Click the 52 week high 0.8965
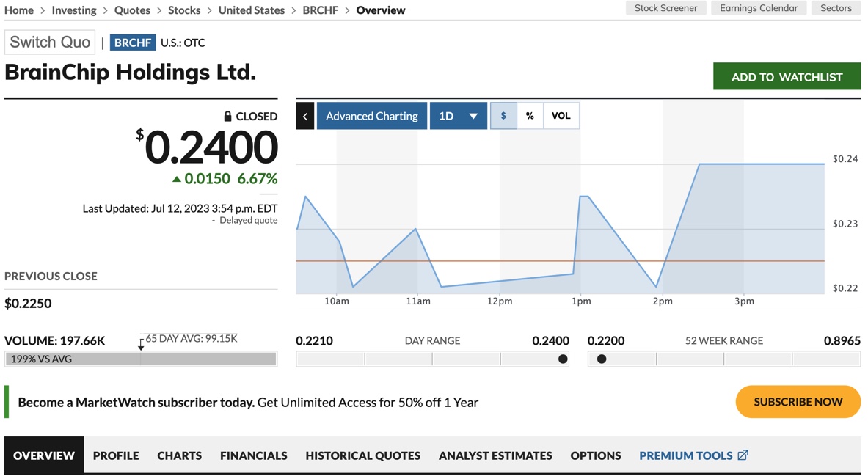Viewport: 868px width, 476px height. point(842,340)
